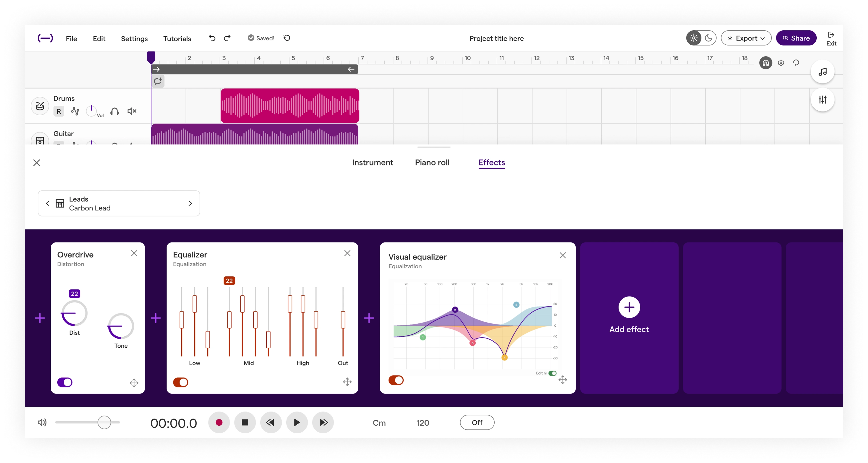Expand the Carbon Lead instrument selector forward

pos(190,203)
